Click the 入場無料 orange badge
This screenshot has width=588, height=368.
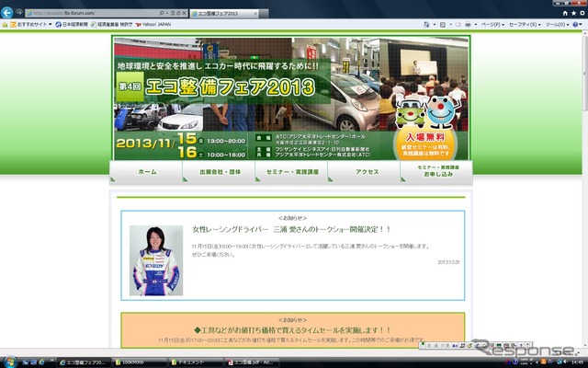425,144
